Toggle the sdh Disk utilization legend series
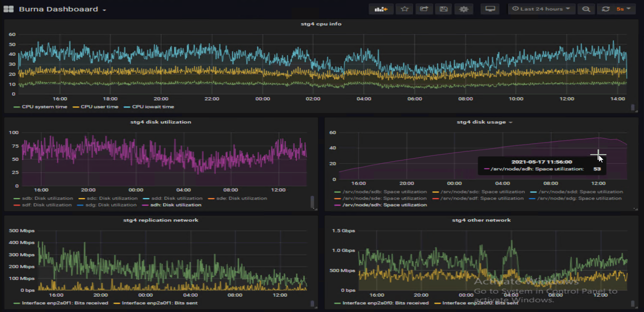 (x=176, y=205)
